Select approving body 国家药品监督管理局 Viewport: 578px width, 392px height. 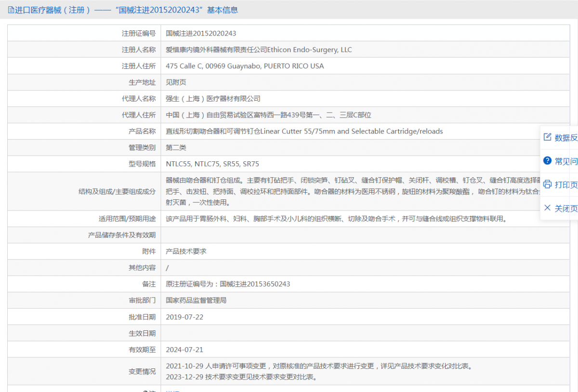pos(196,301)
